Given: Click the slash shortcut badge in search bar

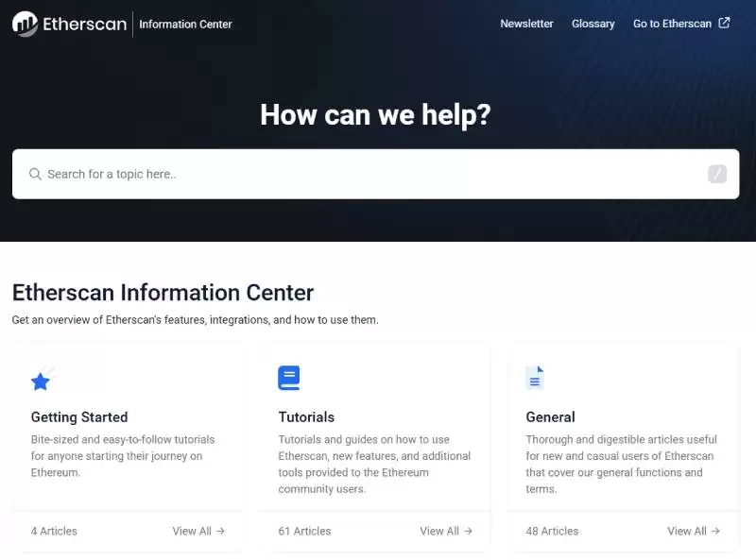Looking at the screenshot, I should tap(717, 174).
